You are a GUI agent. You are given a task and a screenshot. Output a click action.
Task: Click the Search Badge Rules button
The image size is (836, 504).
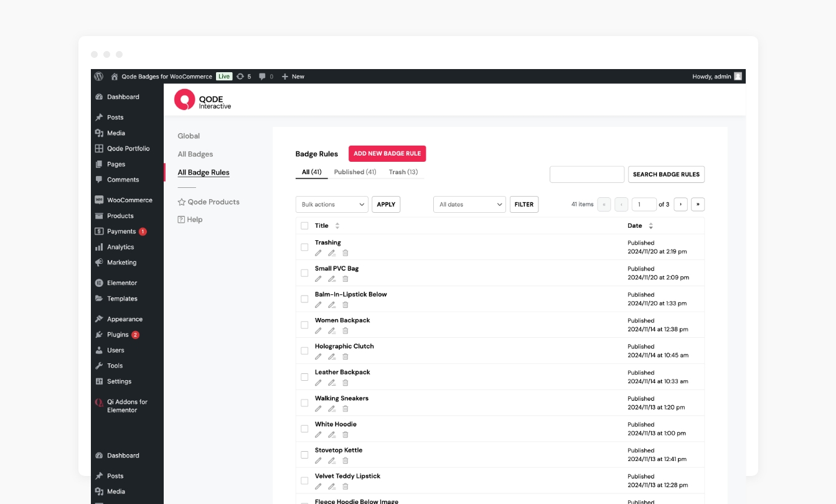coord(666,174)
